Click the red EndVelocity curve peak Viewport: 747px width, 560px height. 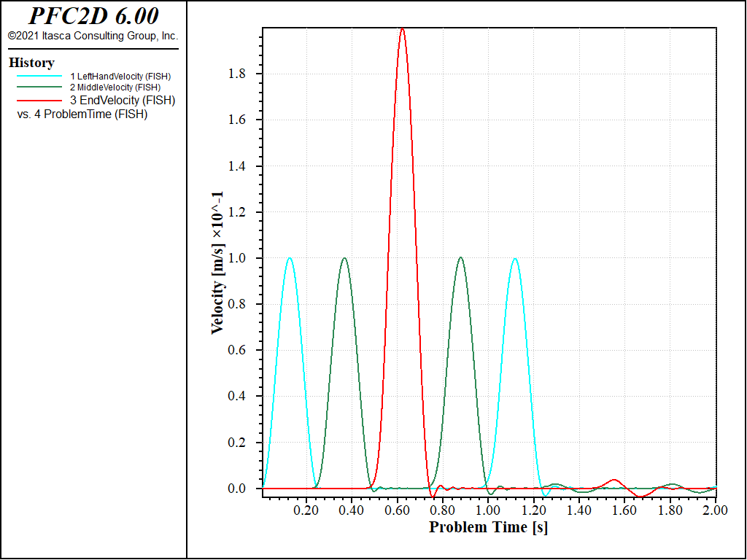pyautogui.click(x=403, y=29)
